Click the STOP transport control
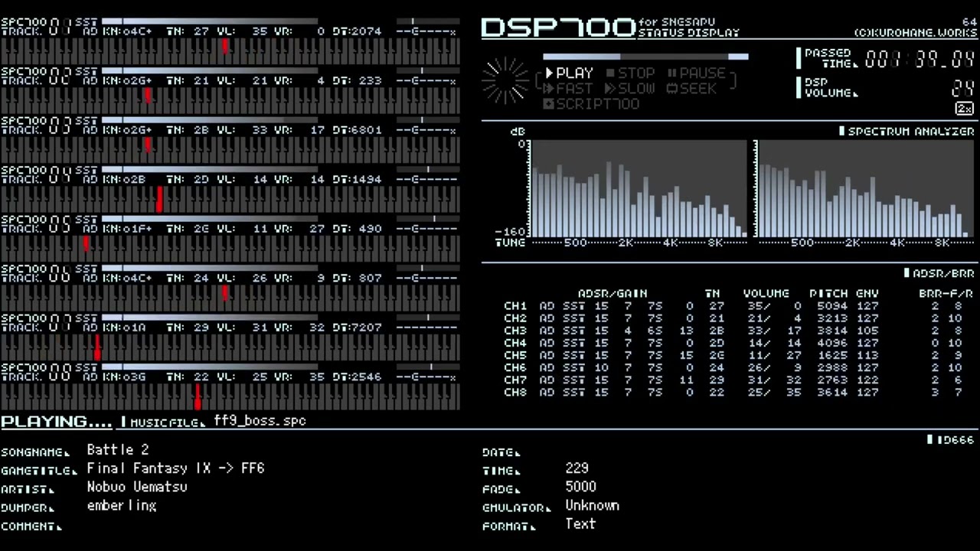 tap(630, 73)
